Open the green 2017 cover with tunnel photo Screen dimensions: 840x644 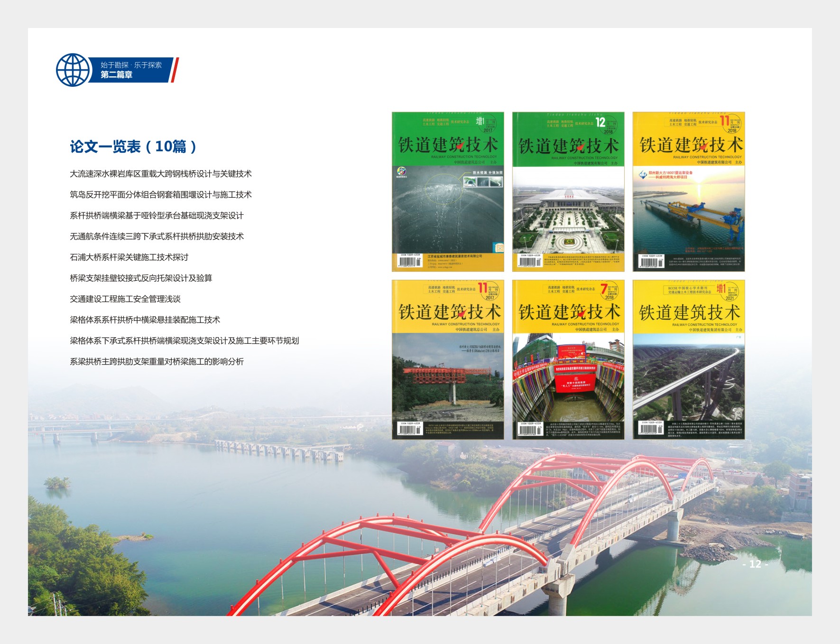click(x=448, y=192)
